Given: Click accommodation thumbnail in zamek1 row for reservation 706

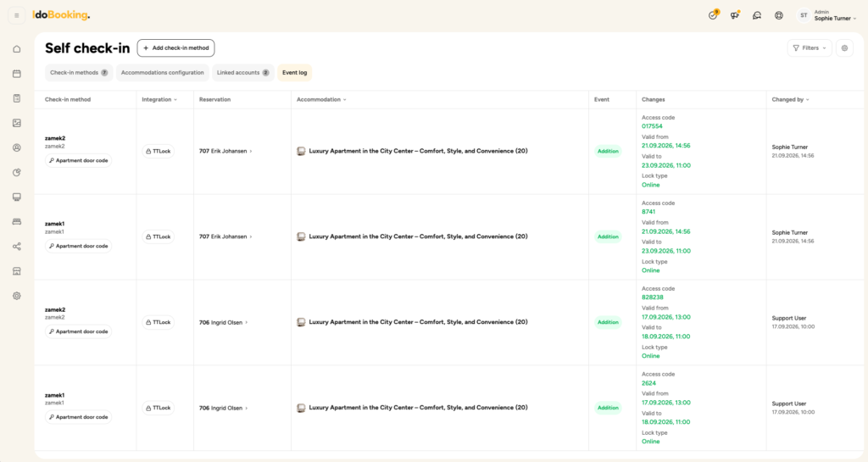Looking at the screenshot, I should pos(301,408).
